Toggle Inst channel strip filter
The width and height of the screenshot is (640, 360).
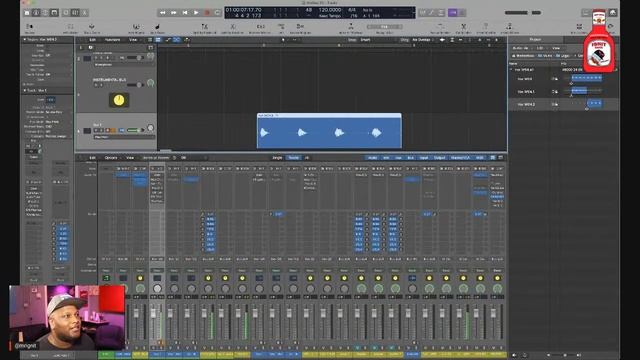(386, 158)
